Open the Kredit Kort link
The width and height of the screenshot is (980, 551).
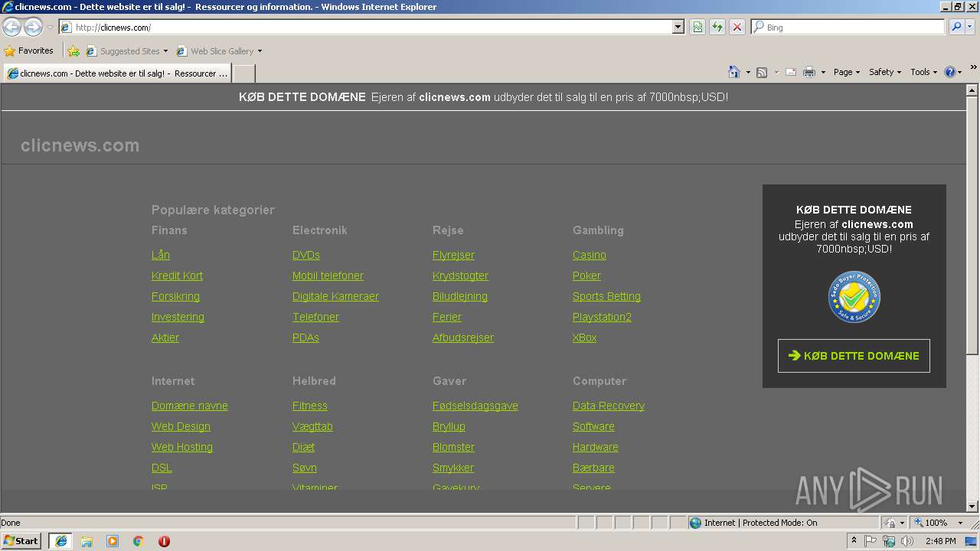pos(177,275)
